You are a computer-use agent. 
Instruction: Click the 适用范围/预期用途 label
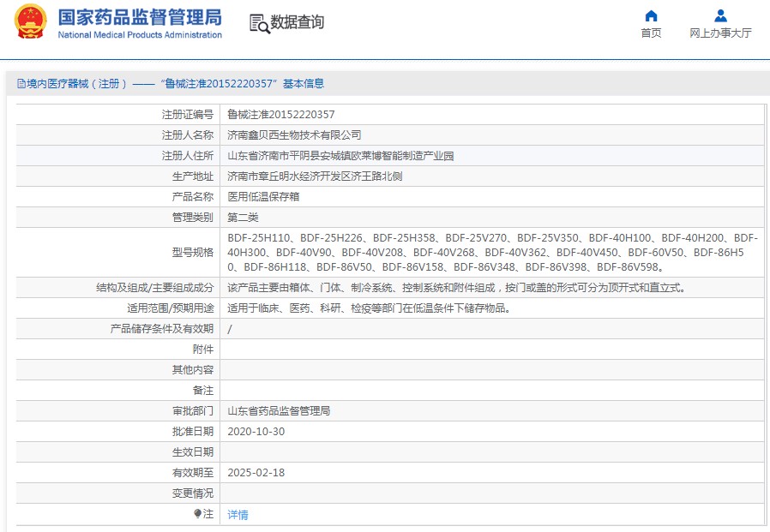pyautogui.click(x=171, y=308)
